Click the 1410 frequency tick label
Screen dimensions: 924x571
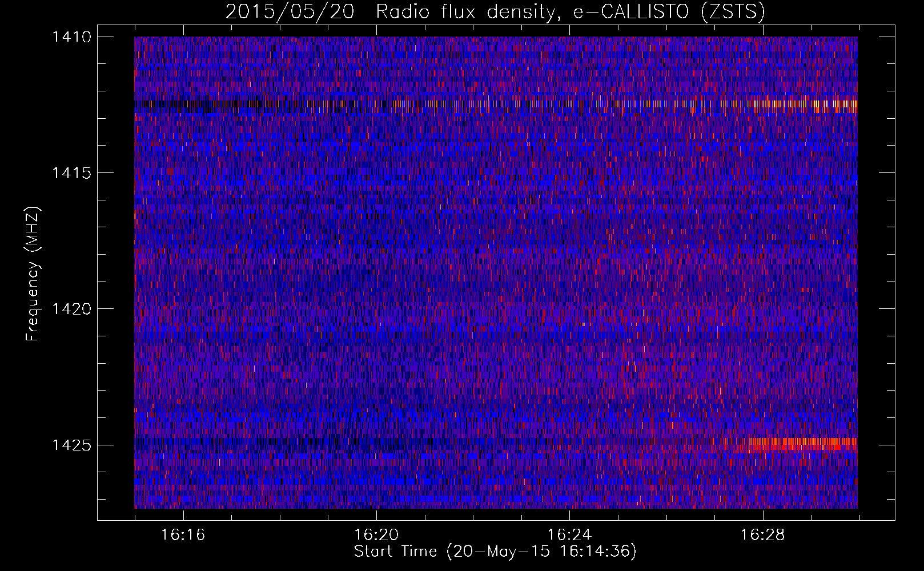(71, 37)
